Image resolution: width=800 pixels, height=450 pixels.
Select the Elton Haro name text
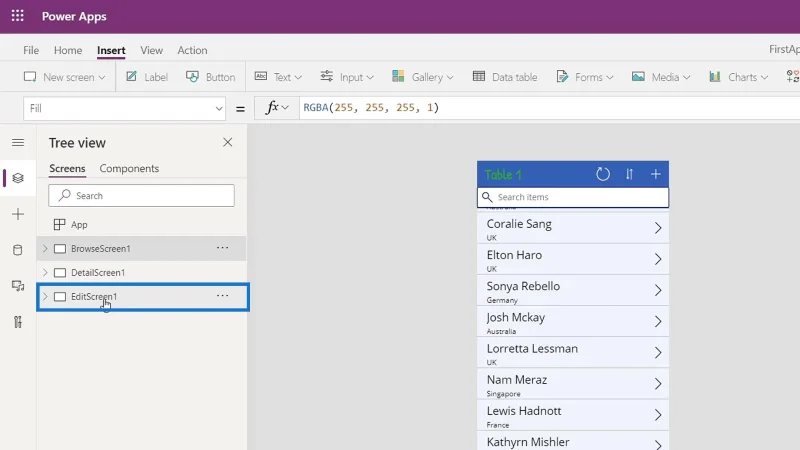point(514,255)
